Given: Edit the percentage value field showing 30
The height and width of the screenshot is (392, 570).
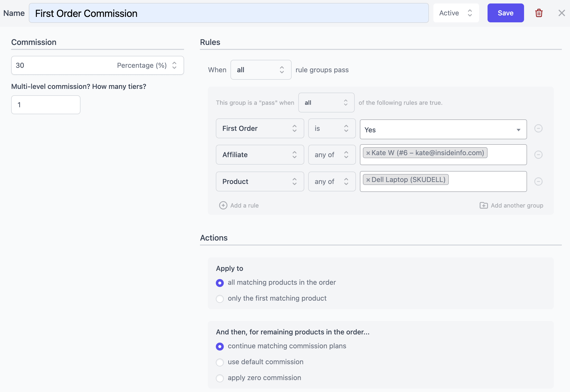Looking at the screenshot, I should point(62,65).
